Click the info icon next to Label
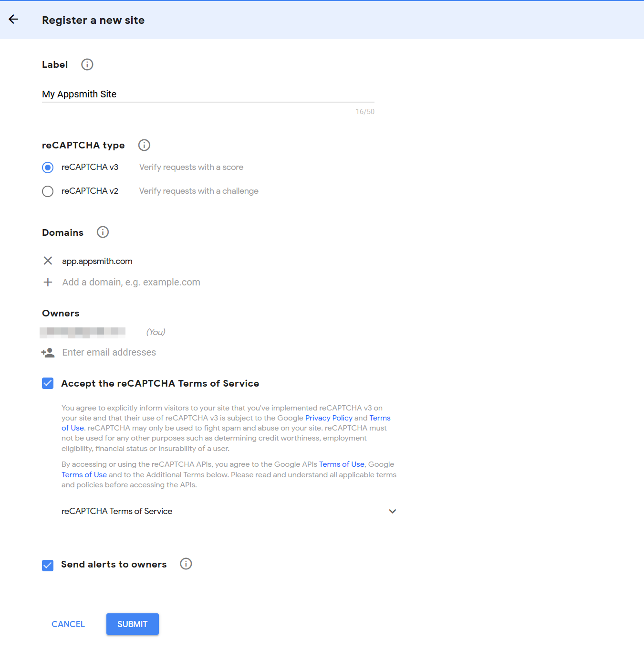The width and height of the screenshot is (644, 662). pos(87,64)
